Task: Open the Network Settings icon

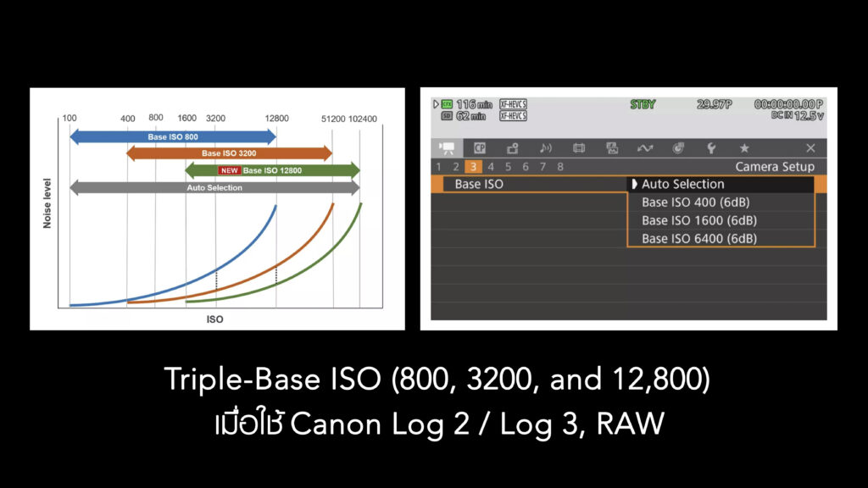Action: click(645, 148)
